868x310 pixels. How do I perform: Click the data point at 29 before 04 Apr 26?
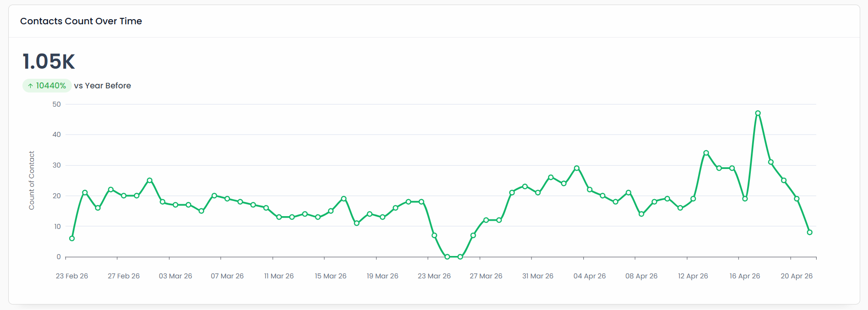[576, 168]
